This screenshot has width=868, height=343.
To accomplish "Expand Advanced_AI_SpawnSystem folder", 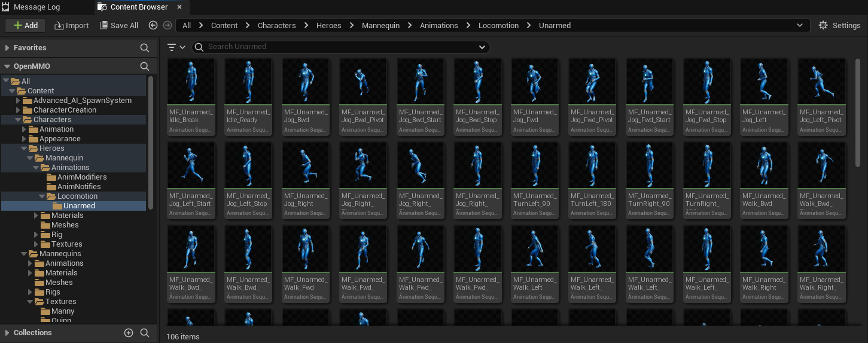I will (18, 101).
